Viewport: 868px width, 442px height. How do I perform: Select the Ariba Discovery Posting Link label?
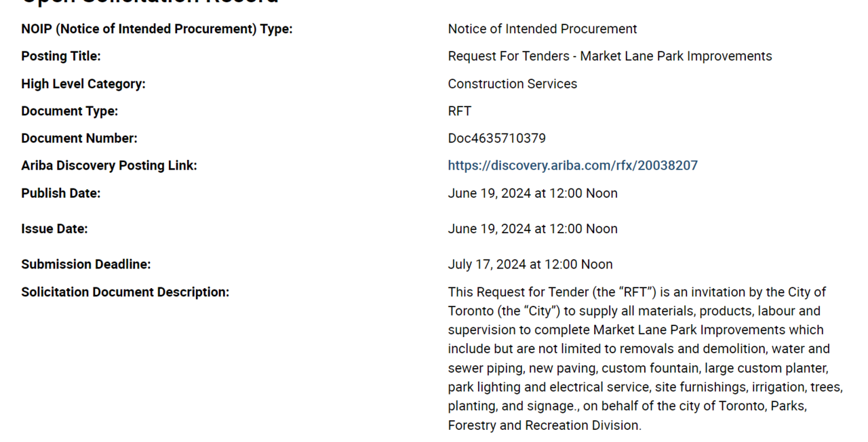(x=108, y=165)
